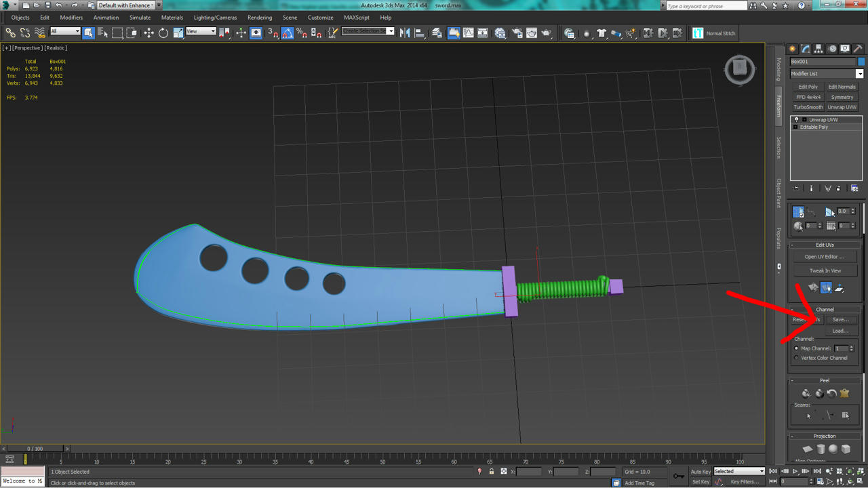Click the ViewCube in the viewport
This screenshot has height=488, width=868.
(739, 68)
